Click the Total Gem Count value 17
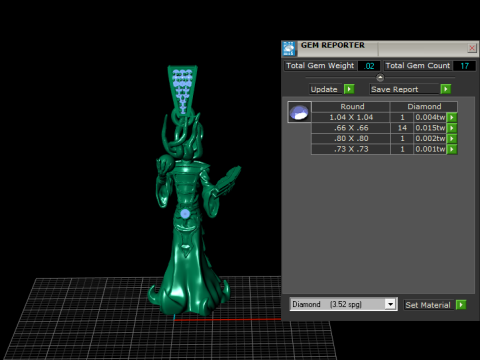Image resolution: width=480 pixels, height=360 pixels. tap(464, 66)
